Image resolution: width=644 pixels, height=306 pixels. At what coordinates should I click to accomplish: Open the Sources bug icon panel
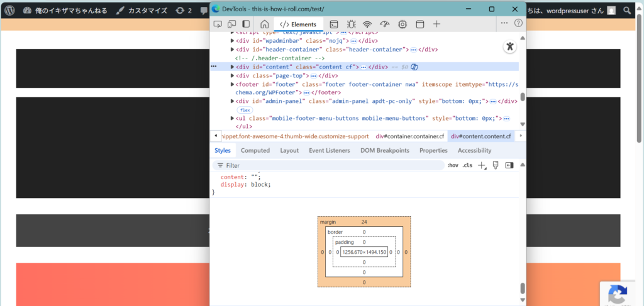click(351, 24)
